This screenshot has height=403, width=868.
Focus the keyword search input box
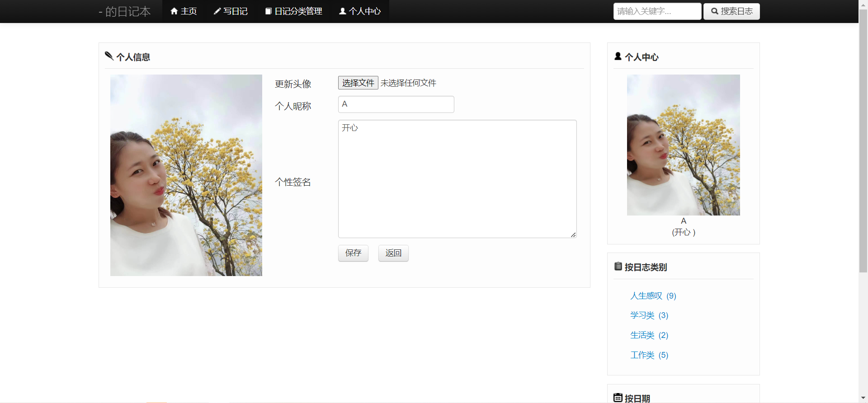657,11
